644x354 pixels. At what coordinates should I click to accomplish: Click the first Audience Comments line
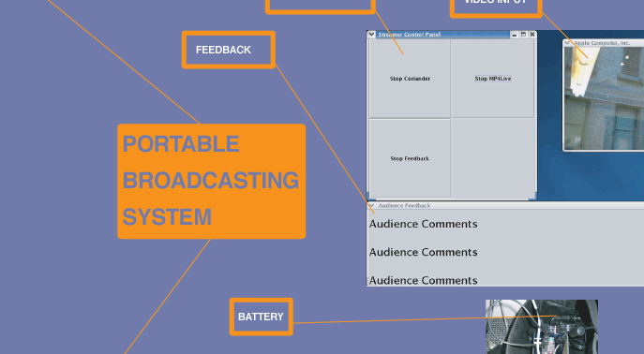coord(423,224)
